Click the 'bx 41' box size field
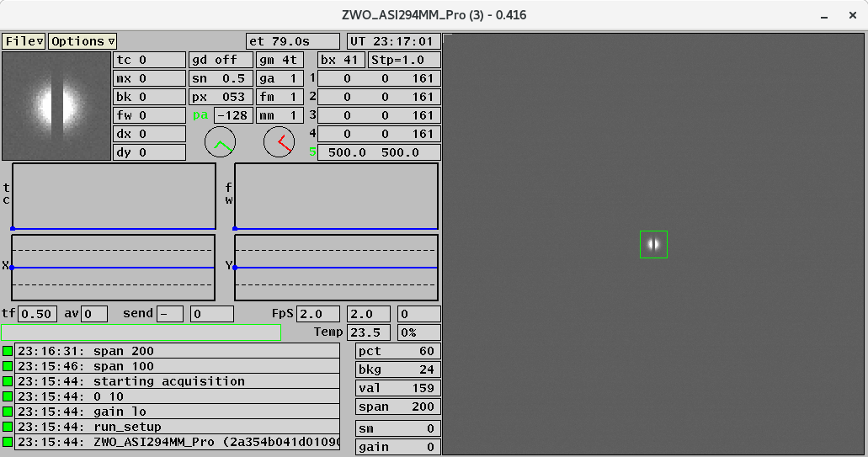868x457 pixels. click(340, 60)
